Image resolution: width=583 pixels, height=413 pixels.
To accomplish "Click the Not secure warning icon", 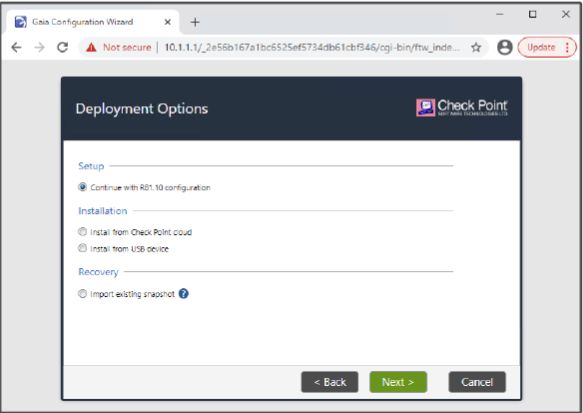I will coord(91,48).
